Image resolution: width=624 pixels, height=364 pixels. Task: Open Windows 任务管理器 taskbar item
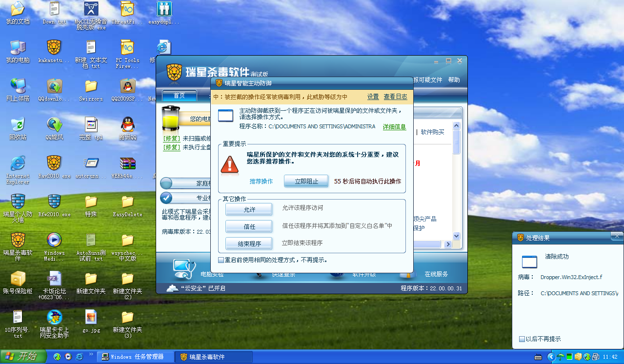click(x=135, y=357)
